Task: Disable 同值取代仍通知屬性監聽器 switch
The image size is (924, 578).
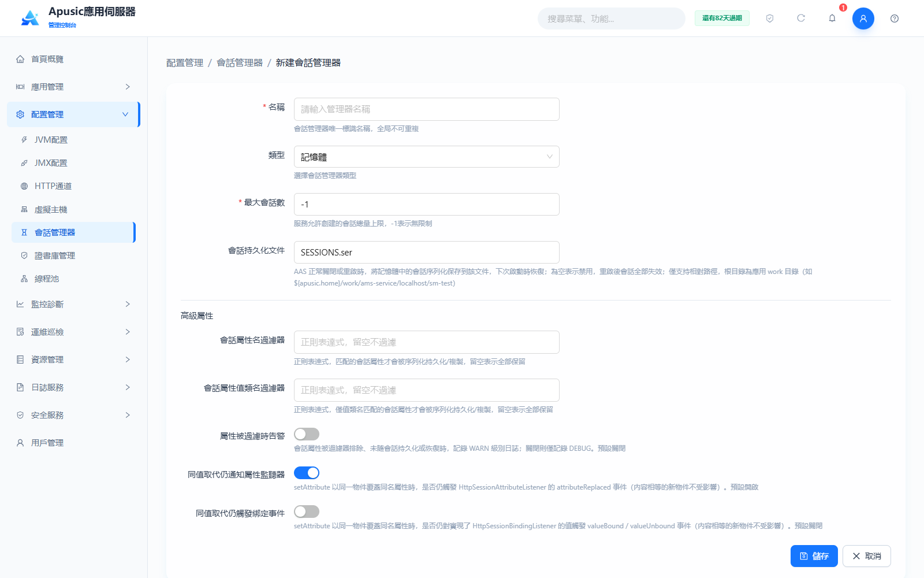Action: tap(307, 473)
